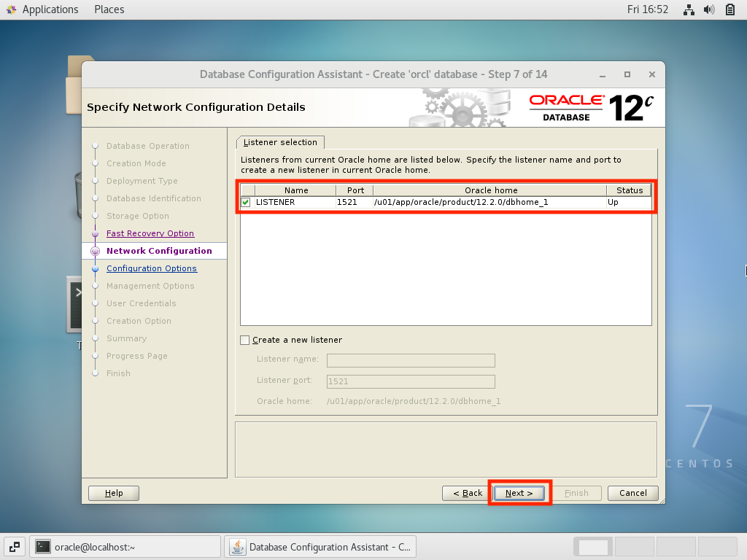747x560 pixels.
Task: Select the first workspace in workspace pager
Action: point(594,547)
